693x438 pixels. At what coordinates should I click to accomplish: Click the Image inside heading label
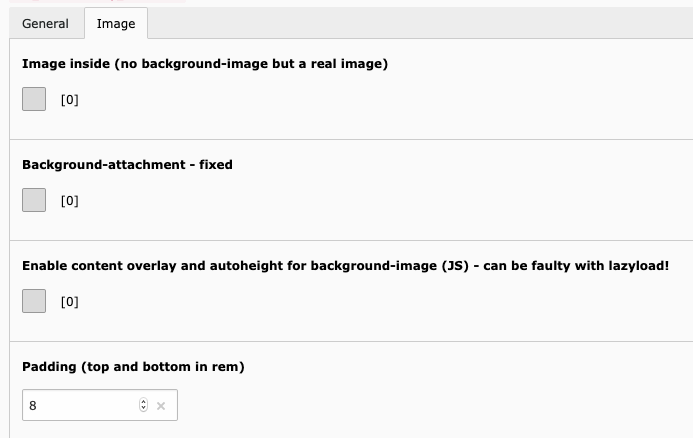click(x=205, y=64)
